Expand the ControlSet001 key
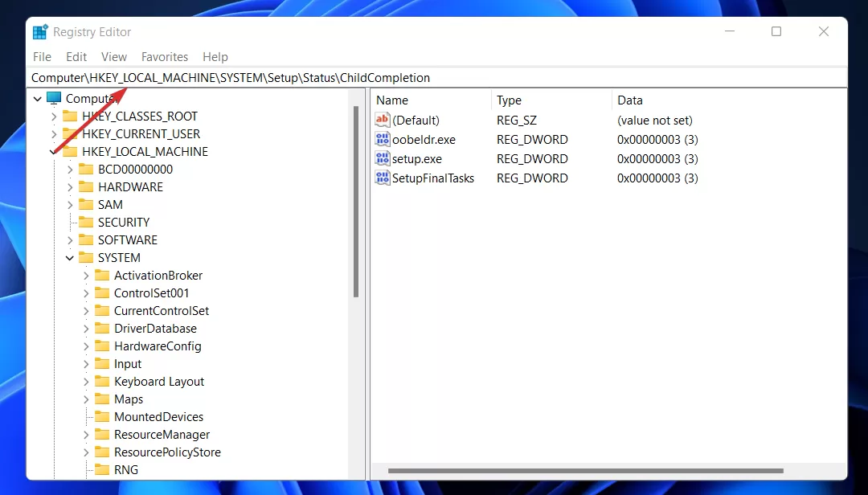The width and height of the screenshot is (868, 495). 86,293
